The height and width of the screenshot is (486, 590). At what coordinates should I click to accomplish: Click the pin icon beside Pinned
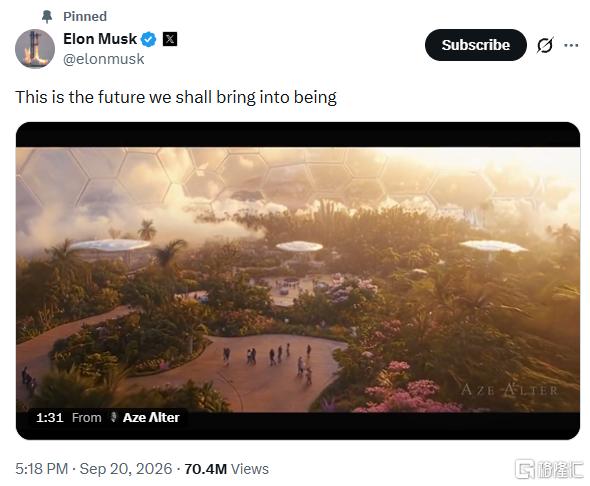tap(47, 17)
